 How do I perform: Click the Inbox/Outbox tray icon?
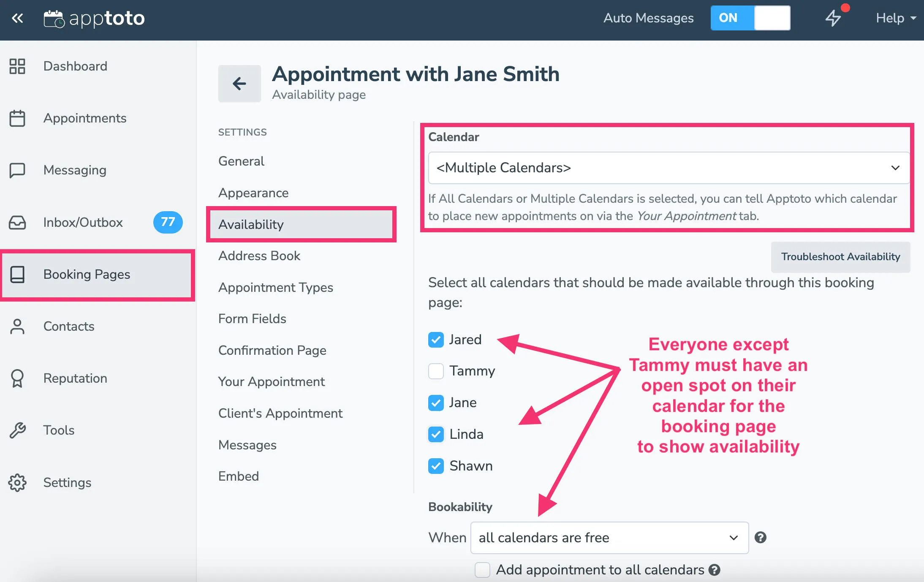[x=17, y=222]
